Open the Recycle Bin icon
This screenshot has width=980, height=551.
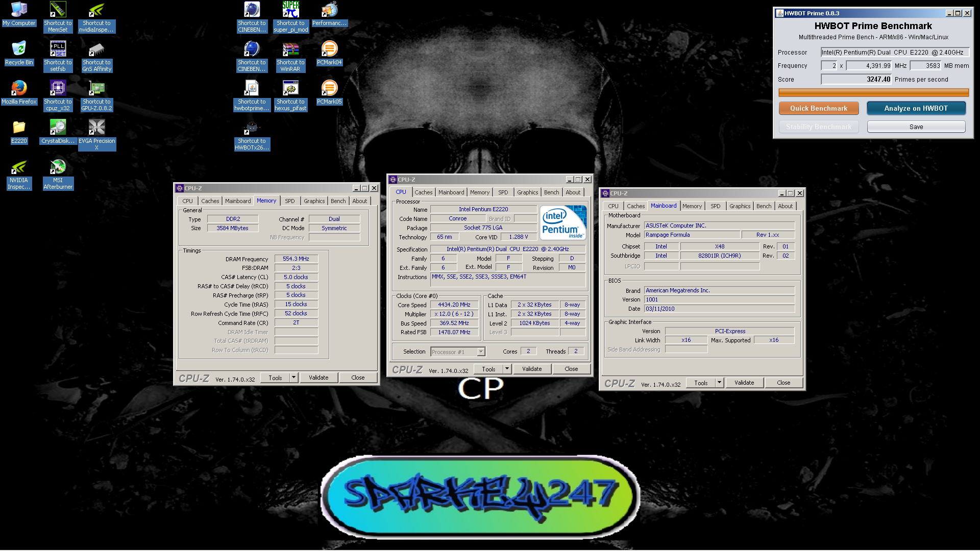[19, 54]
